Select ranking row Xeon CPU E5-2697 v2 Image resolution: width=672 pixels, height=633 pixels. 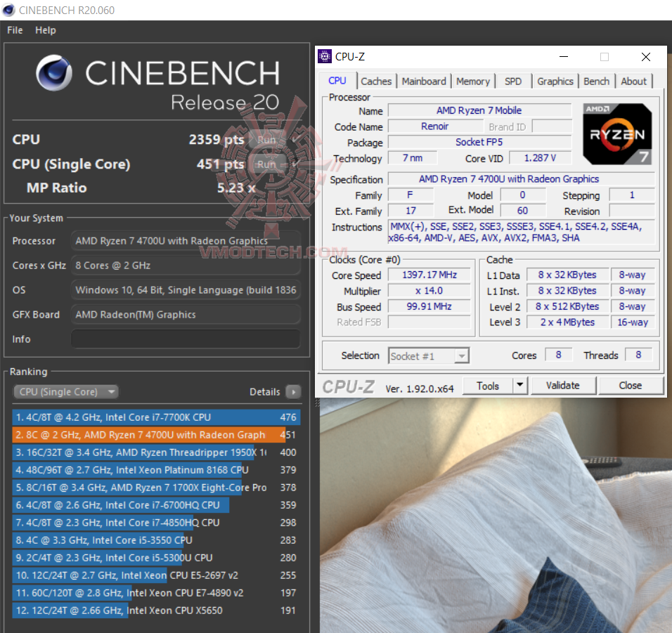(x=156, y=575)
